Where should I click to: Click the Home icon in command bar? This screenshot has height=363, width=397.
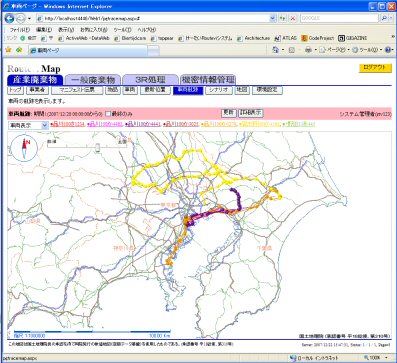point(275,50)
